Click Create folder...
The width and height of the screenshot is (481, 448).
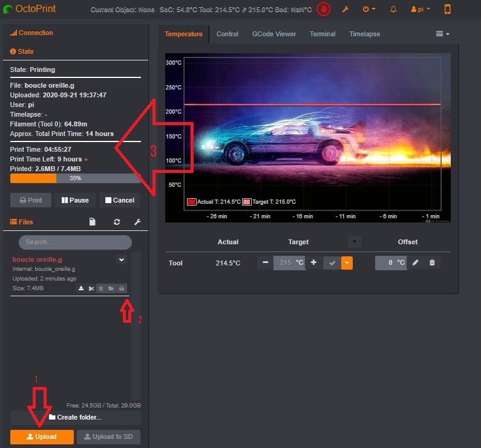(x=76, y=417)
